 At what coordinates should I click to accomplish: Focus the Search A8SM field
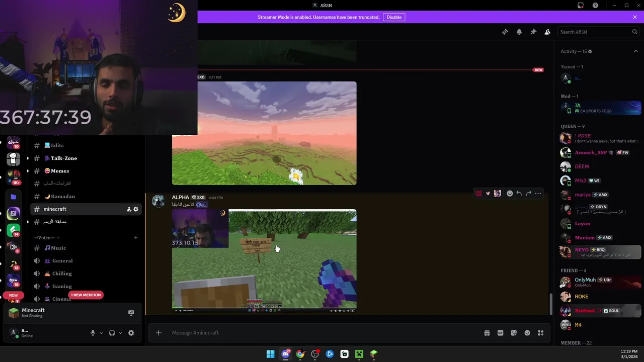click(x=599, y=32)
